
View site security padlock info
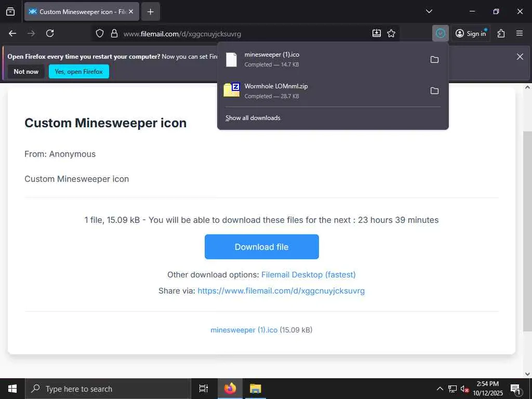pos(114,33)
